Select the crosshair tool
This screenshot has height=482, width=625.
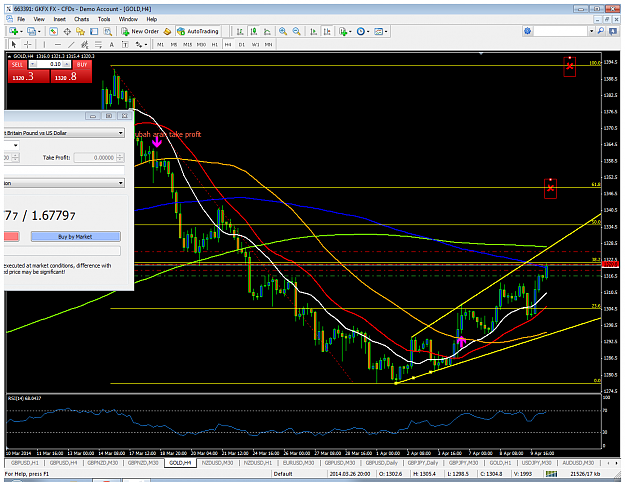click(28, 44)
